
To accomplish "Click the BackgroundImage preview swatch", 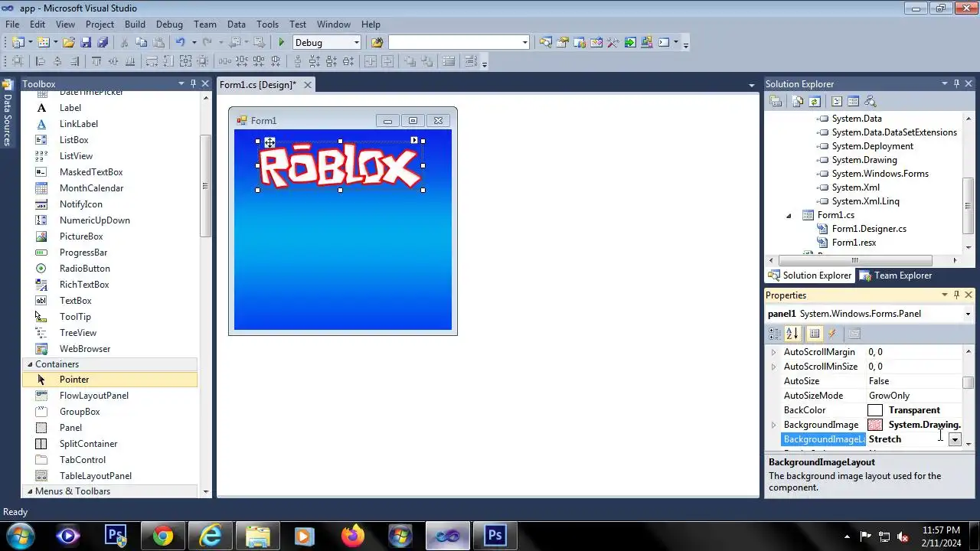I will [x=875, y=425].
